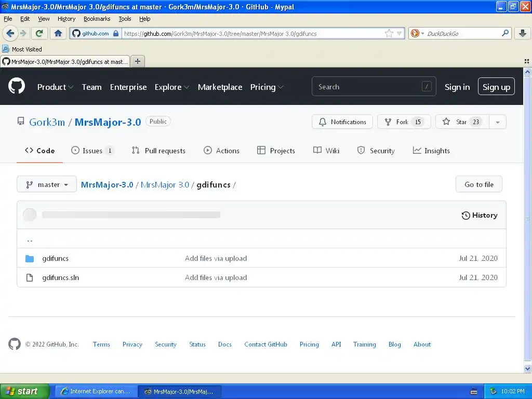532x399 pixels.
Task: Click the site lock security icon
Action: tap(116, 33)
